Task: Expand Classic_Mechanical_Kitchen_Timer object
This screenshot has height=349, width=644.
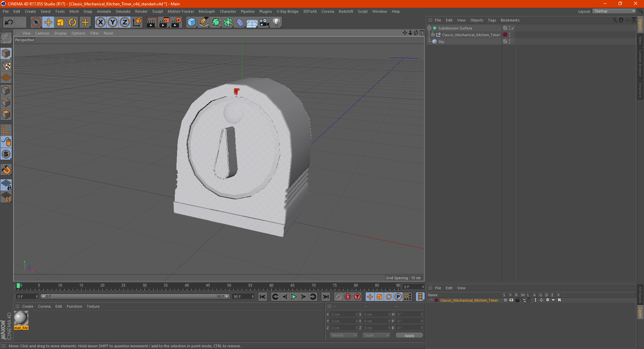Action: click(x=433, y=35)
